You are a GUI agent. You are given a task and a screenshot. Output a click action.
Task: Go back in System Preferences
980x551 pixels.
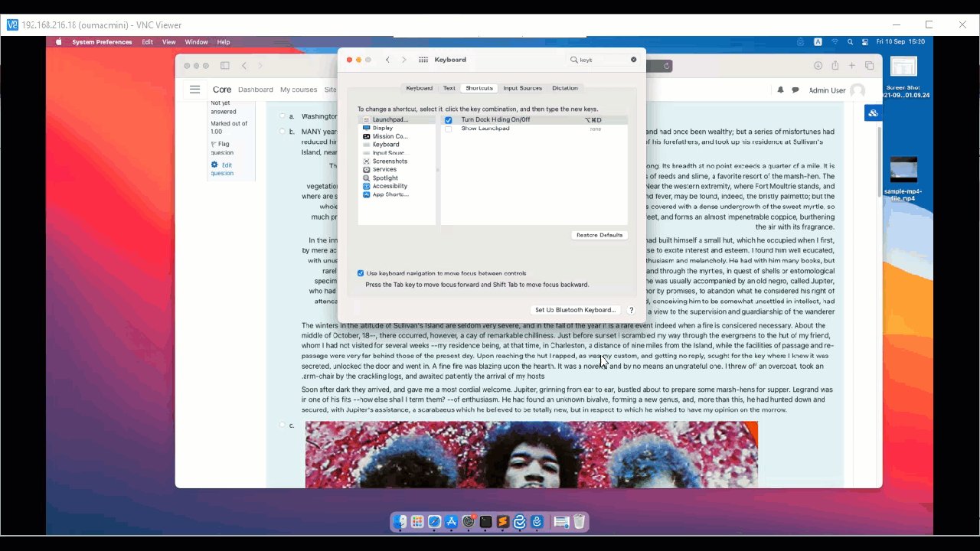pyautogui.click(x=387, y=60)
